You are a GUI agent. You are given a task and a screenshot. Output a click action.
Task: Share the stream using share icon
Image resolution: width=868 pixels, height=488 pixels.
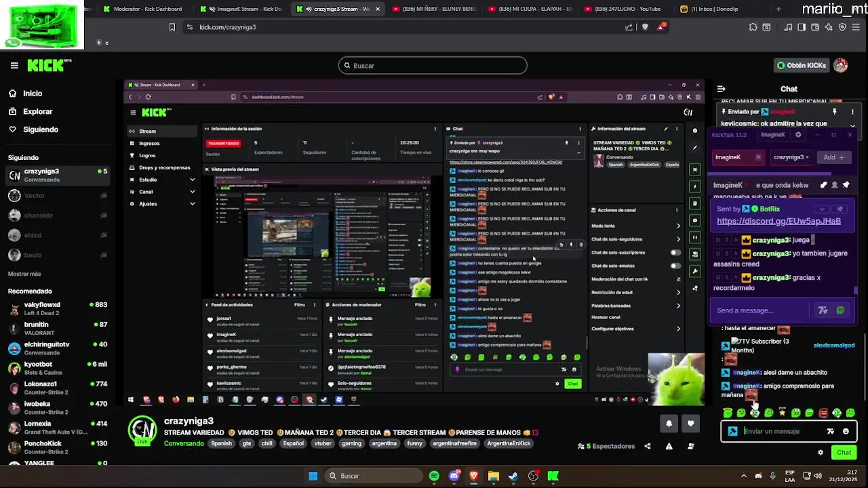pos(648,446)
